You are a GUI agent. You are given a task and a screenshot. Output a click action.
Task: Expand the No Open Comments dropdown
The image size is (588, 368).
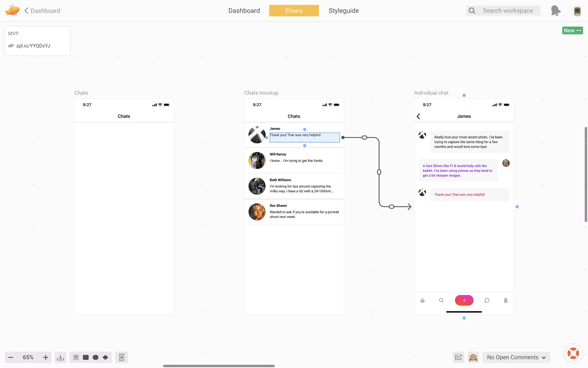click(516, 357)
